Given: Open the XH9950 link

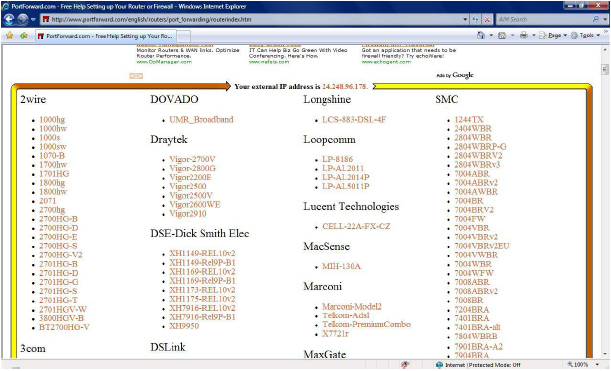Looking at the screenshot, I should [184, 326].
